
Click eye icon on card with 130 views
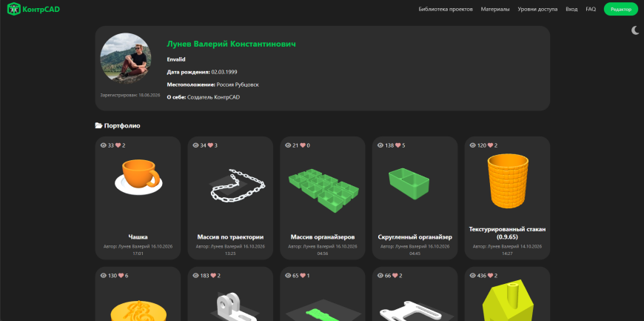[x=104, y=275]
